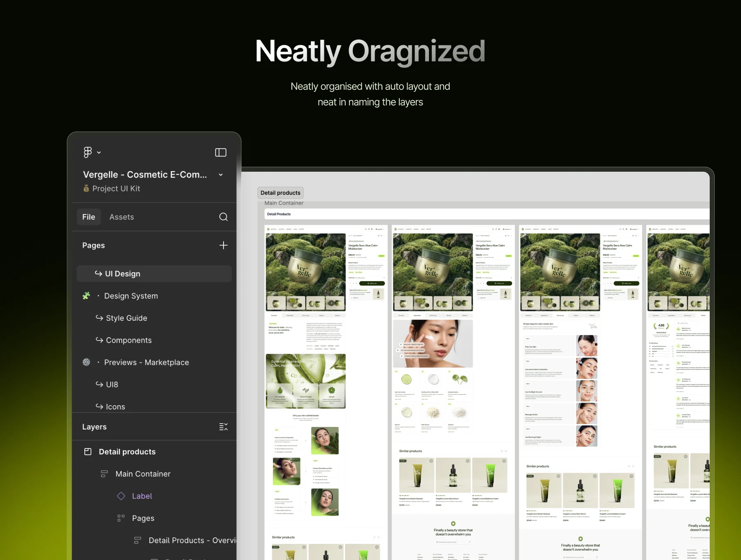This screenshot has width=741, height=560.
Task: Click the grid icon beside Pages layer
Action: pyautogui.click(x=121, y=518)
